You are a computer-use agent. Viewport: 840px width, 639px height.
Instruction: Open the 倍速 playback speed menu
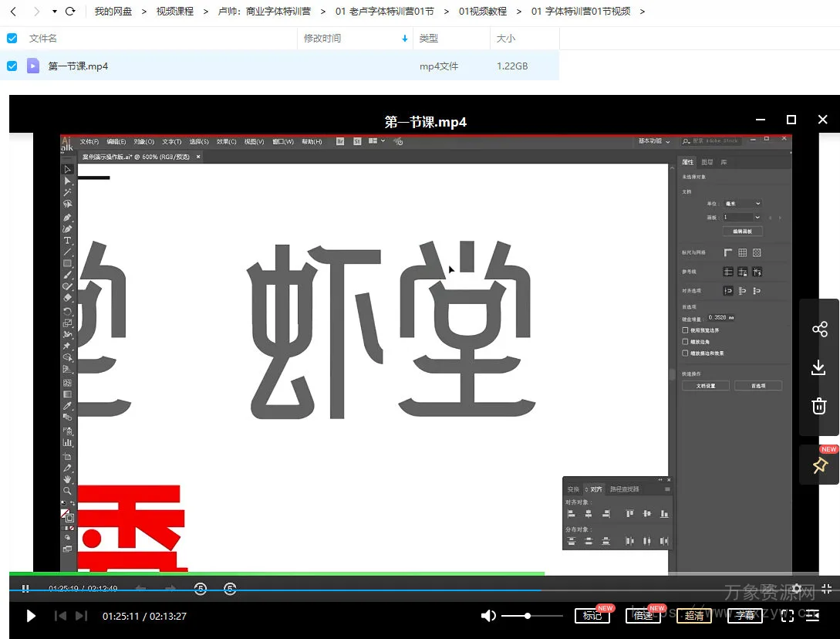(643, 616)
